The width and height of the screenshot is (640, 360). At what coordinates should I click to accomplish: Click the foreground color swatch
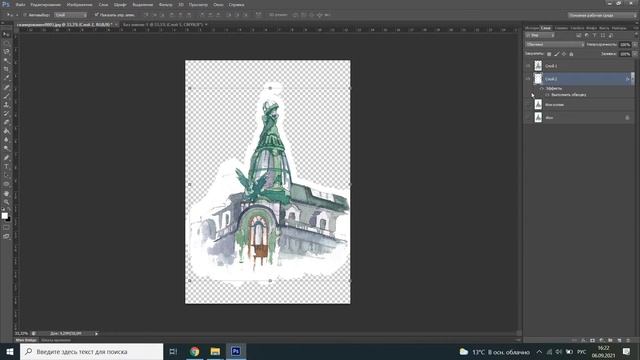(4, 216)
